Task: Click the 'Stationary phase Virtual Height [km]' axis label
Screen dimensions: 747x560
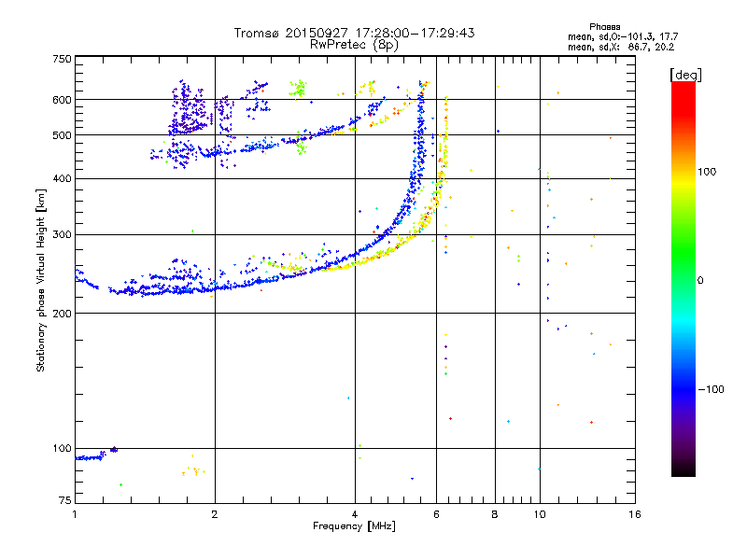Action: point(41,280)
